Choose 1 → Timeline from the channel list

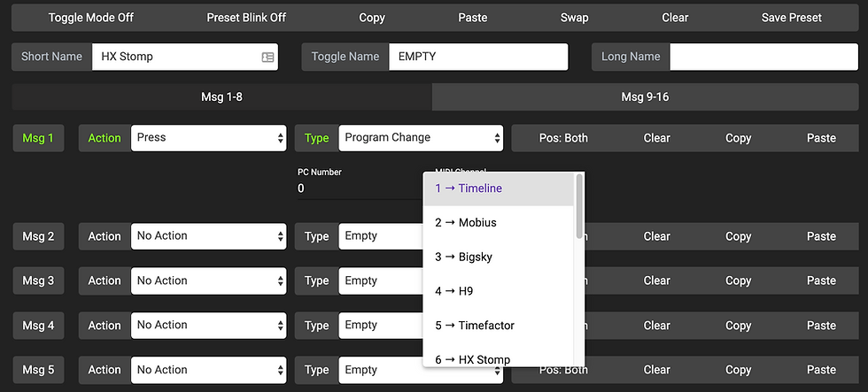coord(499,188)
